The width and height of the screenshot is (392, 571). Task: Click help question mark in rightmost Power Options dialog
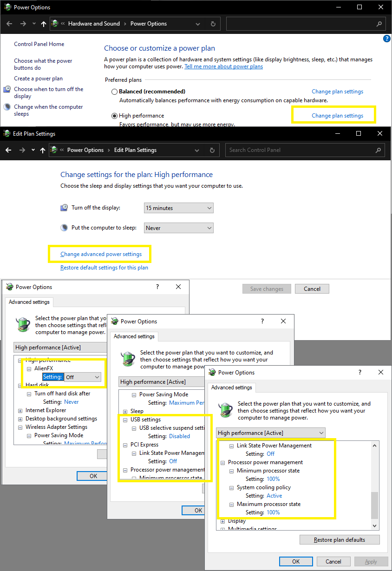(x=359, y=373)
